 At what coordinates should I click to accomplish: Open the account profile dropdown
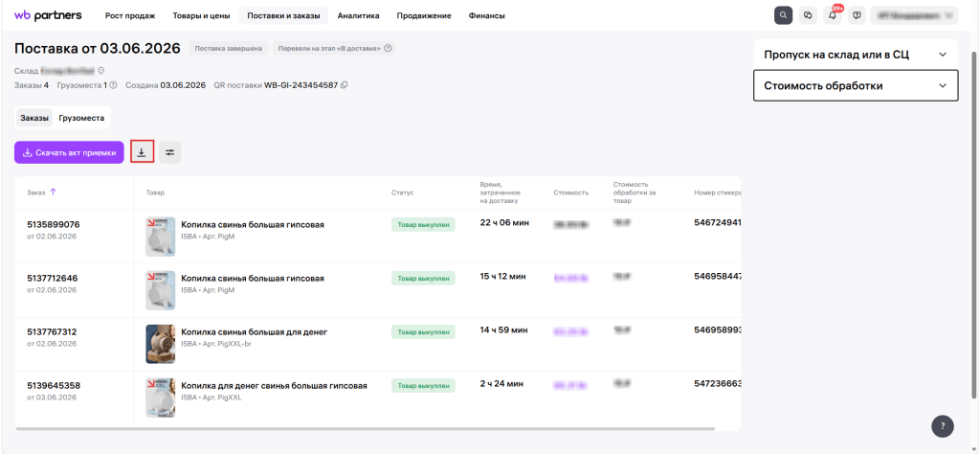[x=914, y=15]
